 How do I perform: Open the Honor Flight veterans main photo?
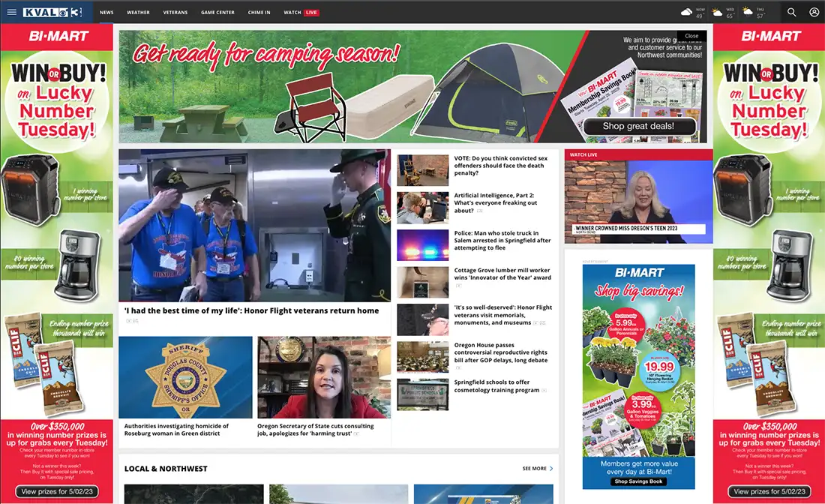pyautogui.click(x=255, y=225)
